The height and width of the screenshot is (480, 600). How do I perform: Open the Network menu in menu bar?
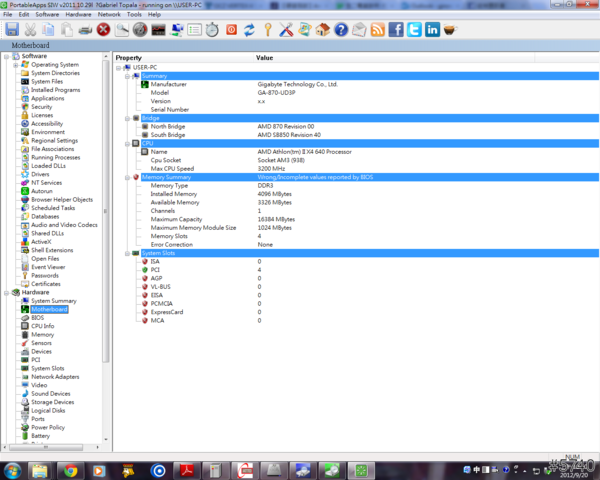109,15
